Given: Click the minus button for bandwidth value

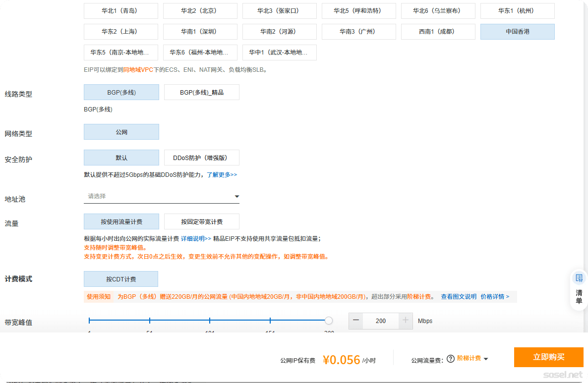Looking at the screenshot, I should tap(355, 321).
